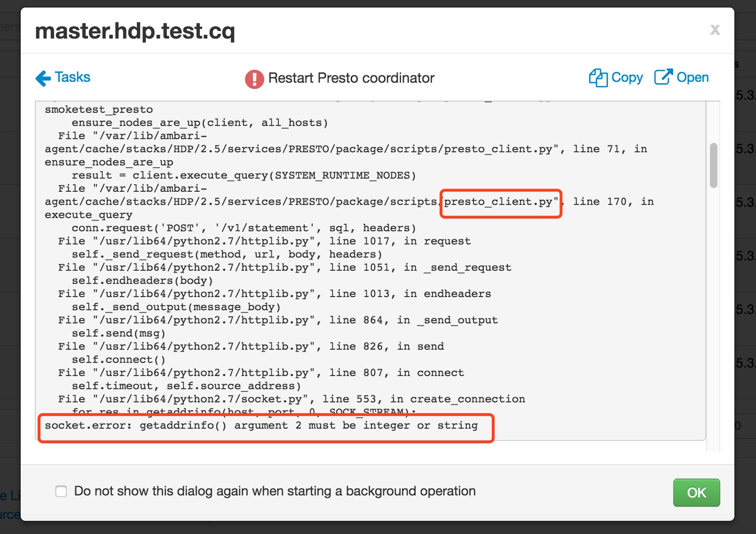Click the 'self.connect()' line
This screenshot has height=534, width=756.
pyautogui.click(x=118, y=360)
